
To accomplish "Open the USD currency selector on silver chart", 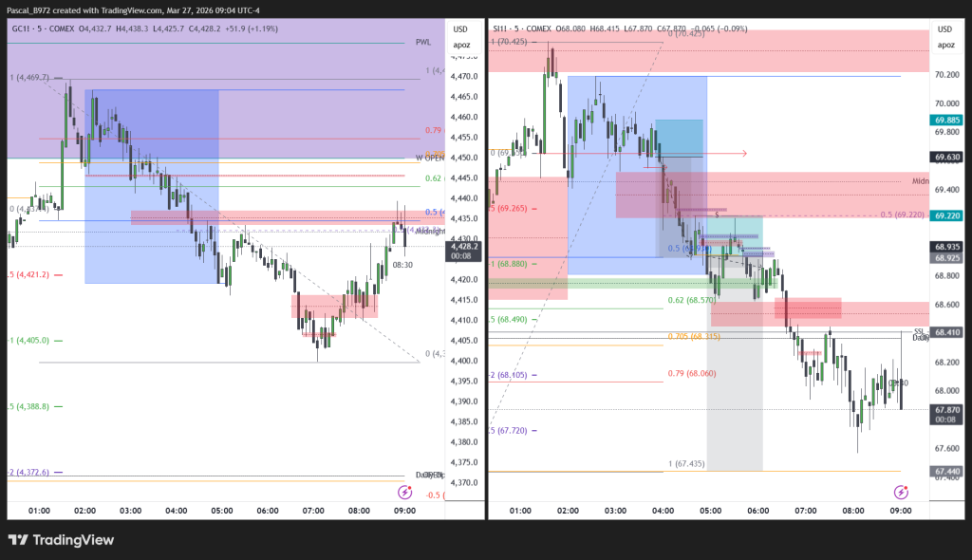I will pyautogui.click(x=945, y=29).
